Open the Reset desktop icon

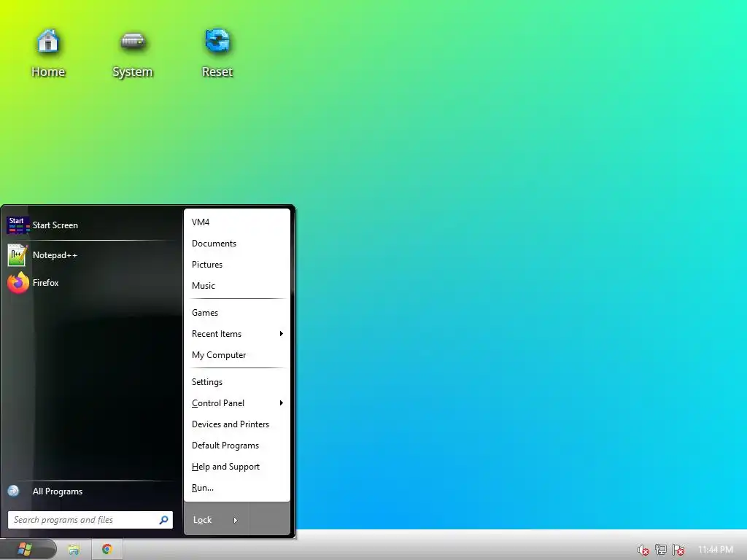click(x=217, y=52)
